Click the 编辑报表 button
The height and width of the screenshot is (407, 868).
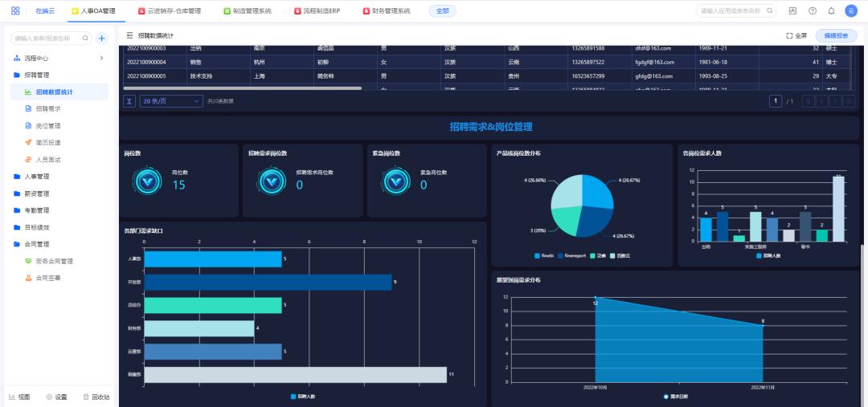(x=836, y=36)
